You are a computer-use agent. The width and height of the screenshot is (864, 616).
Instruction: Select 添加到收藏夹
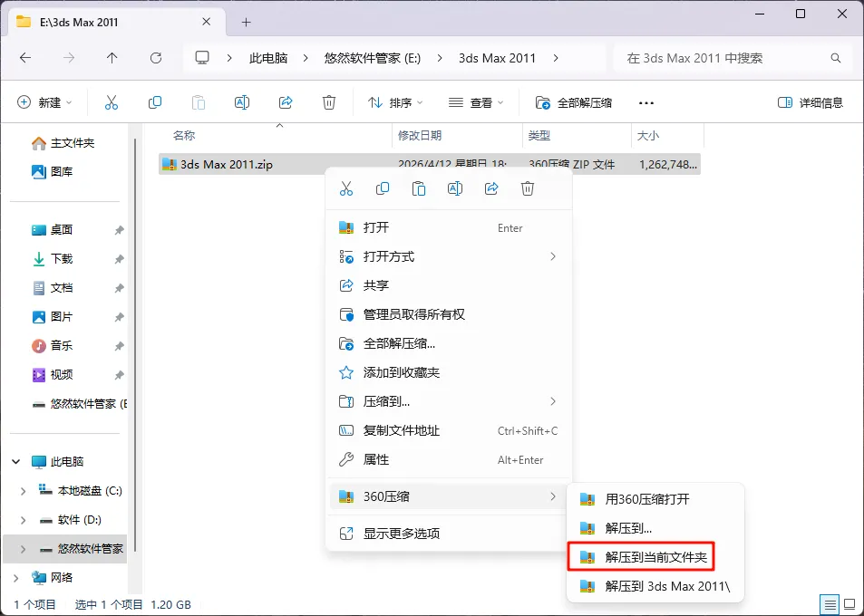point(449,372)
